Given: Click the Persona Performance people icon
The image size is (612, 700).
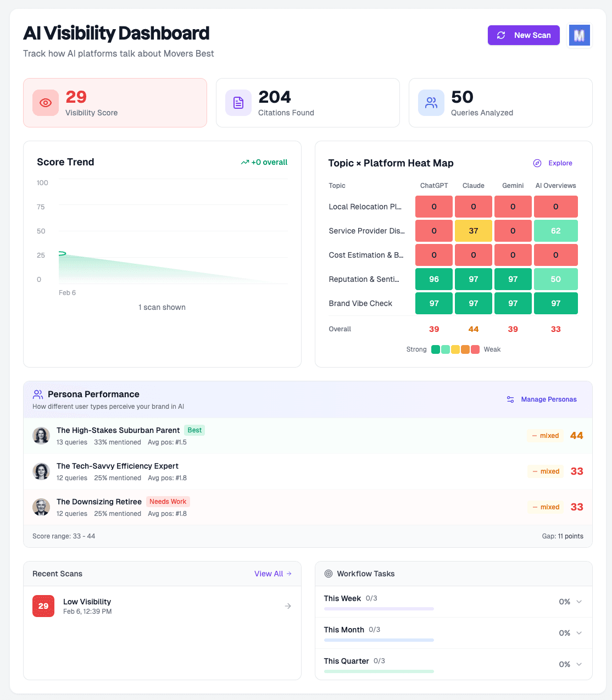Looking at the screenshot, I should (x=37, y=394).
